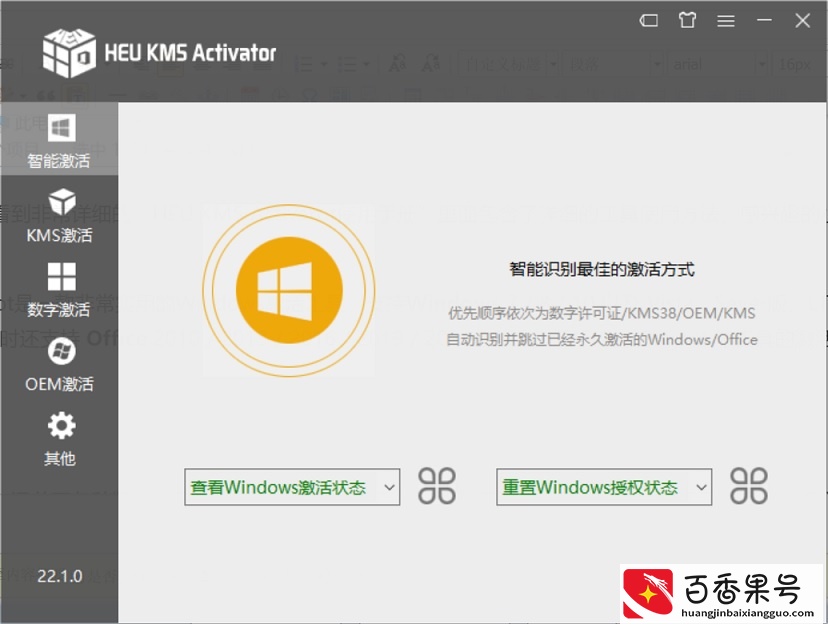Open the 其他 settings tab
This screenshot has width=828, height=624.
coord(59,439)
